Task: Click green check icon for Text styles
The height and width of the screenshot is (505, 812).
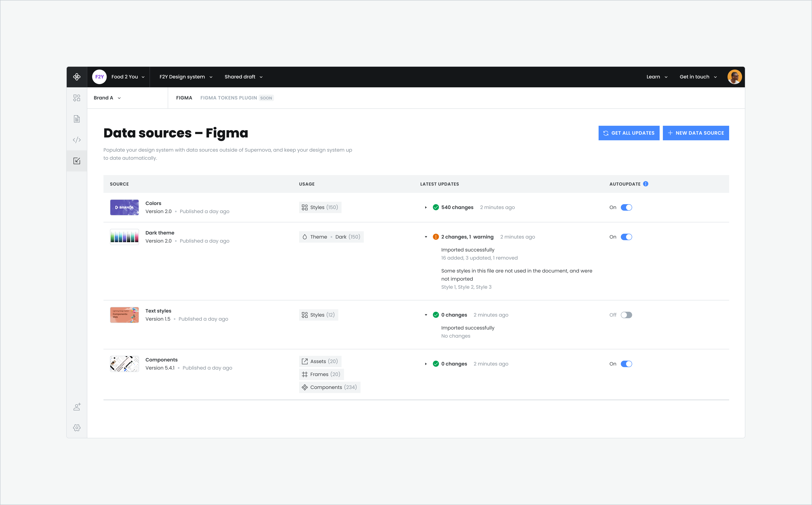Action: click(436, 315)
